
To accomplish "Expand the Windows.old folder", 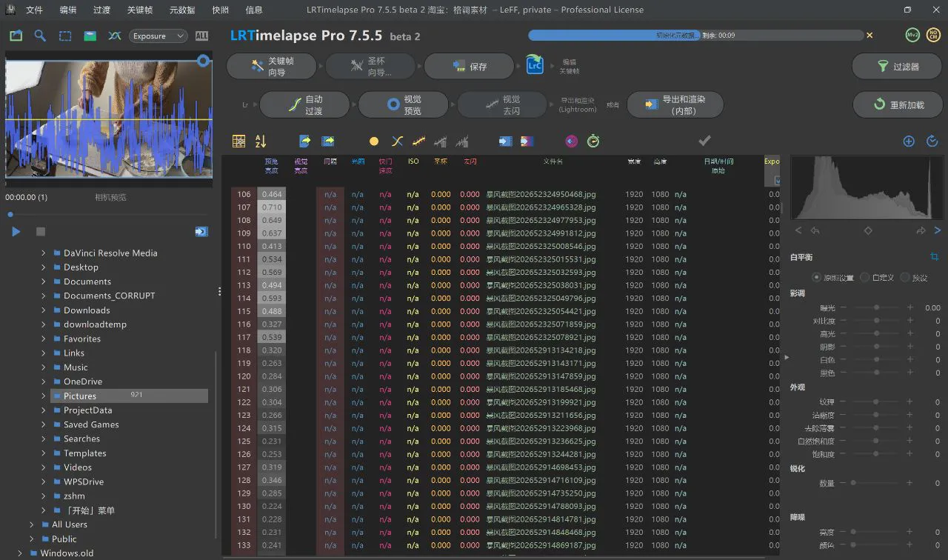I will [x=20, y=553].
